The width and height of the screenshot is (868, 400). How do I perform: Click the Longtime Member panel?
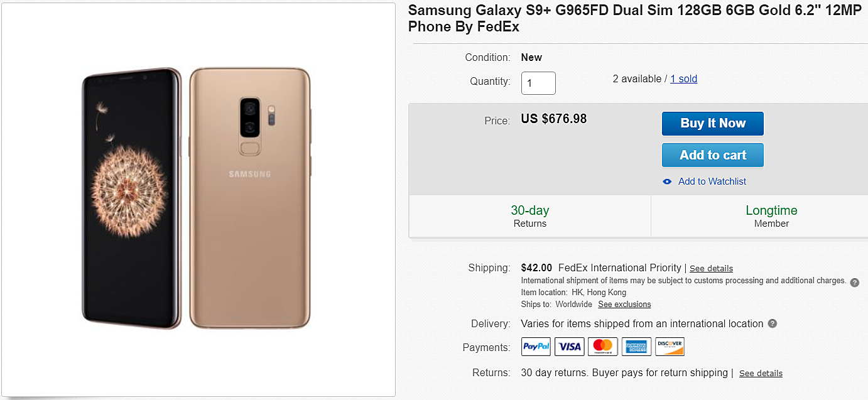click(771, 216)
